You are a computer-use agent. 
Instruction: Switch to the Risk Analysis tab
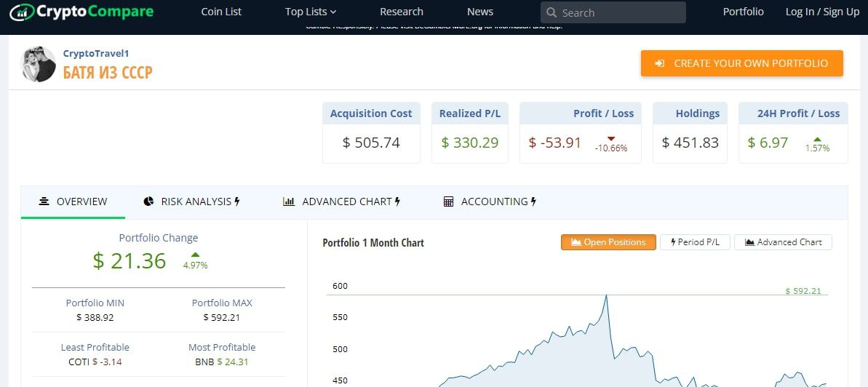coord(191,202)
